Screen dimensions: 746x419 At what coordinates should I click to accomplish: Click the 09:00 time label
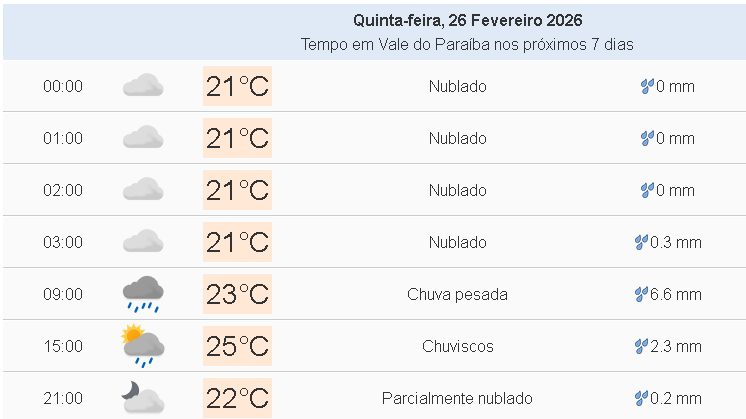pos(63,294)
